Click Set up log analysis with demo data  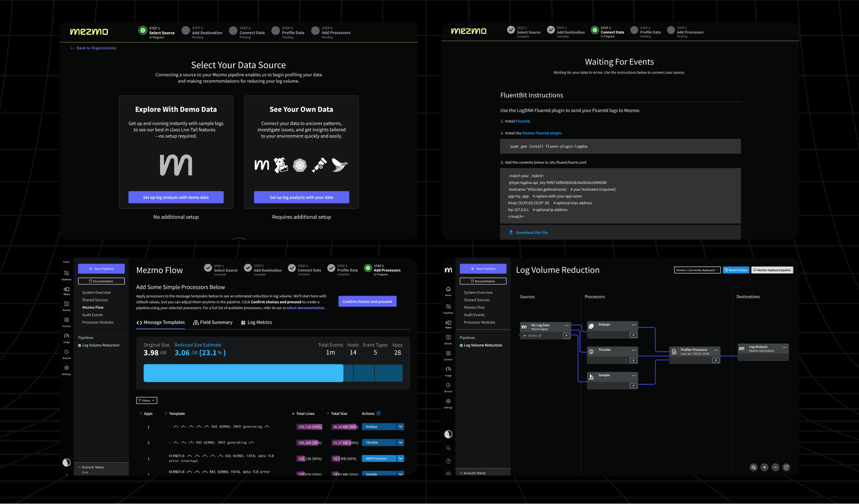point(176,197)
